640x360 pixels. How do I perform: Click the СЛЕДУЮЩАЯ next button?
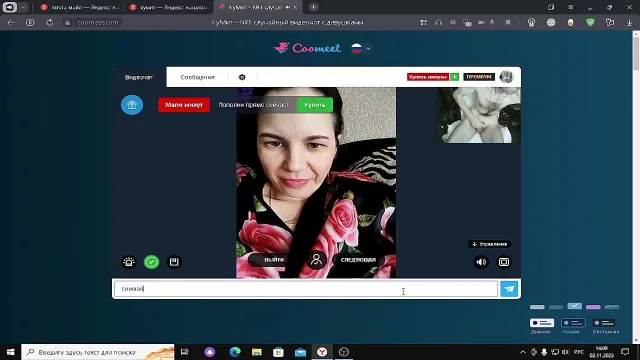[358, 260]
